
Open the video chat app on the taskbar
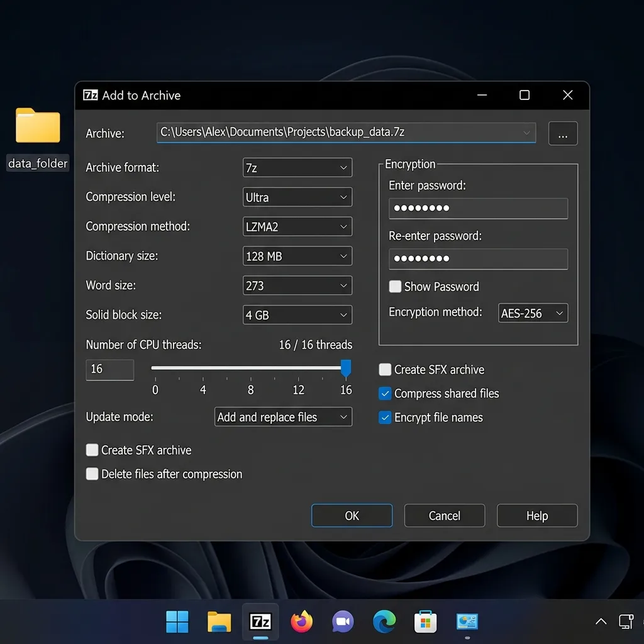tap(343, 621)
